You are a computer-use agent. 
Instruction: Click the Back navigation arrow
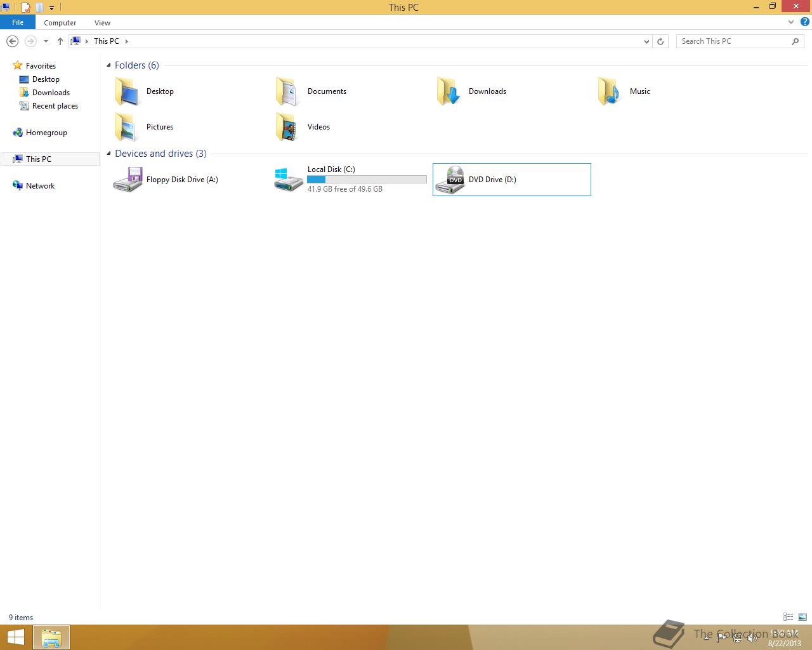point(12,41)
